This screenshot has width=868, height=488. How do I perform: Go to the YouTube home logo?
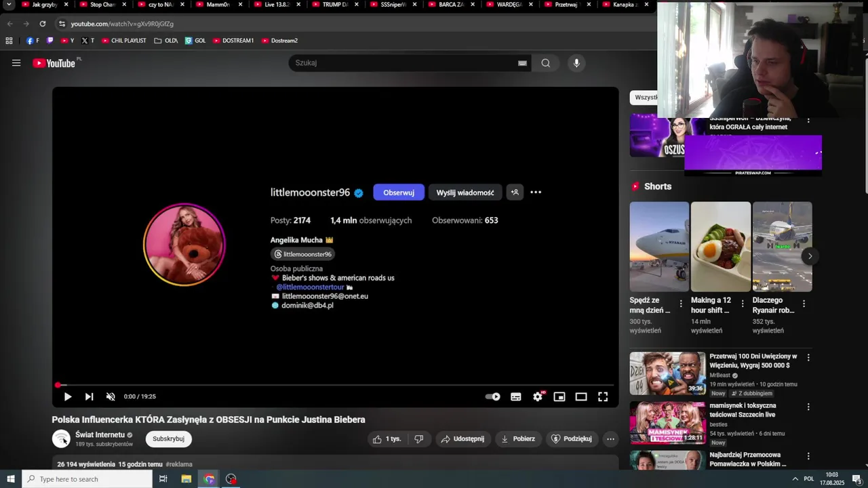tap(54, 63)
